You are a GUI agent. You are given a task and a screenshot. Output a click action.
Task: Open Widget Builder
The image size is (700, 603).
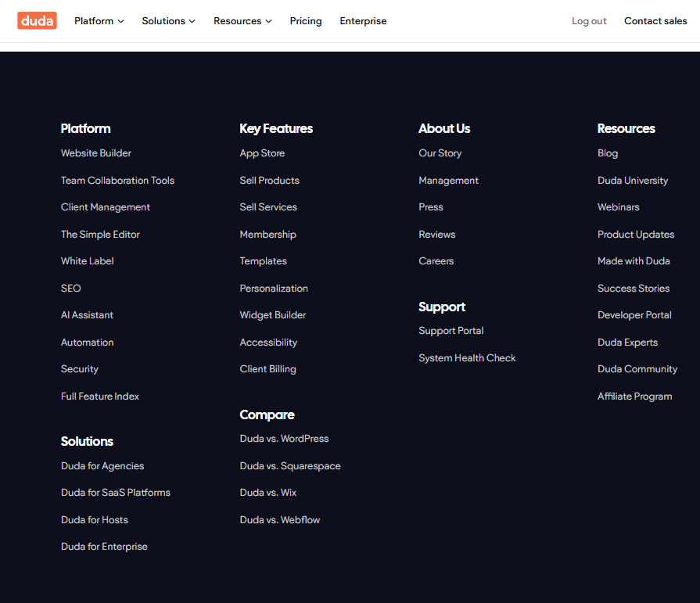[x=273, y=315]
